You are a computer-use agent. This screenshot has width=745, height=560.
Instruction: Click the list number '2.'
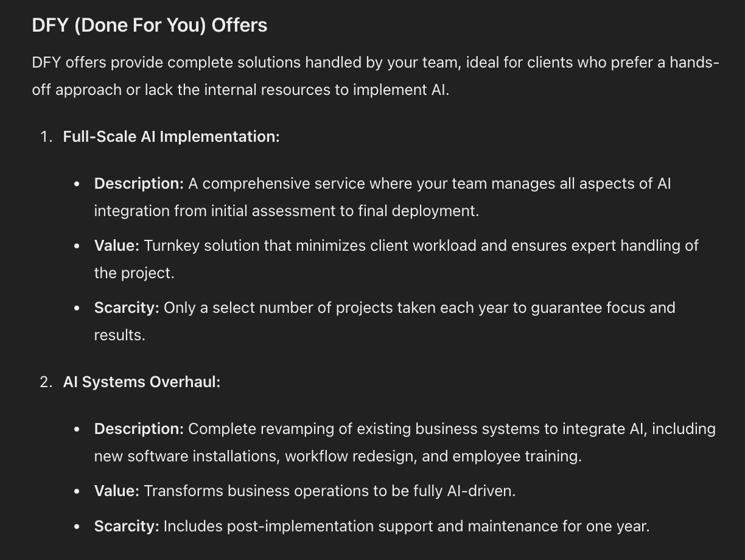(x=46, y=382)
